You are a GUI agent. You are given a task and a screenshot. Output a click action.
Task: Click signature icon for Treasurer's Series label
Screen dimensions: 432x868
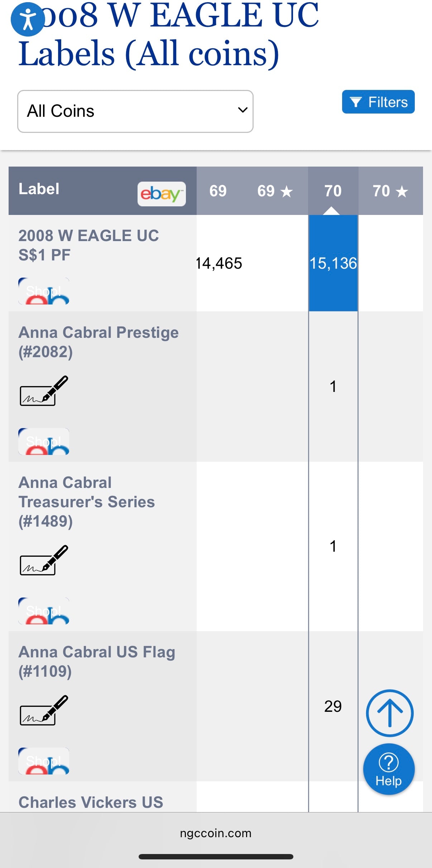click(x=44, y=560)
